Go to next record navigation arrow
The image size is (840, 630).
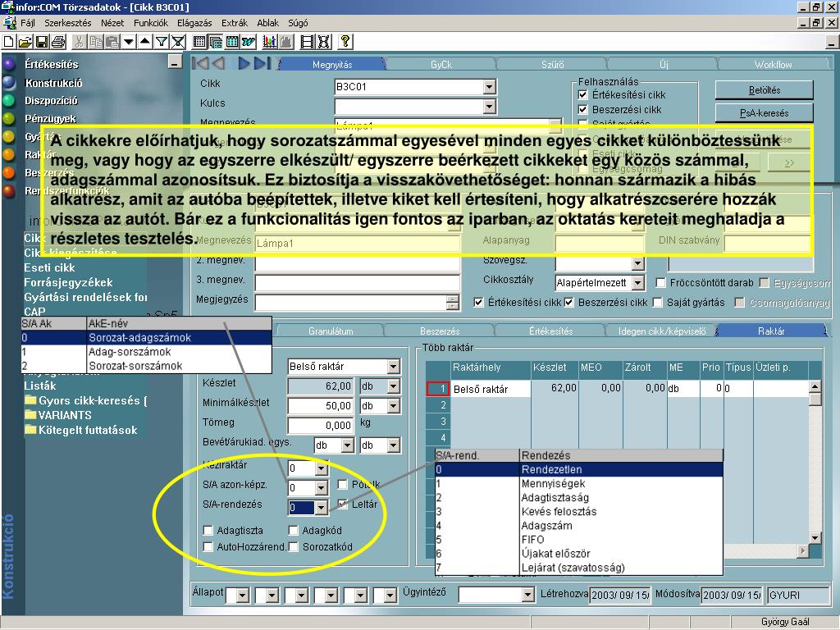tap(244, 63)
